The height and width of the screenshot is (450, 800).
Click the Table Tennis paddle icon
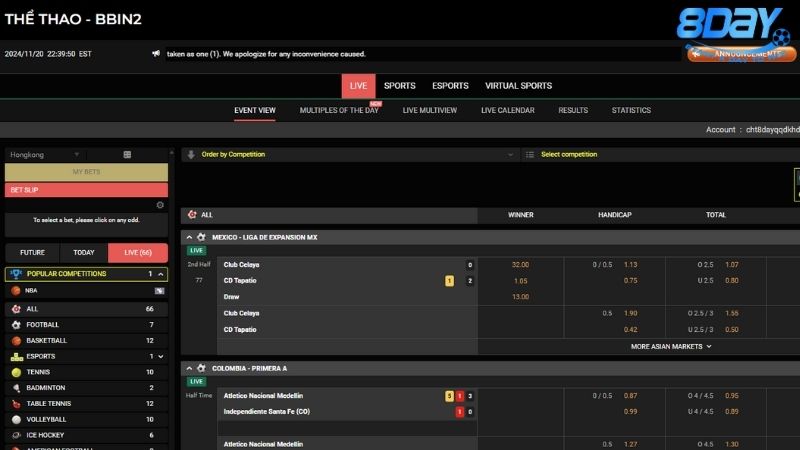16,404
